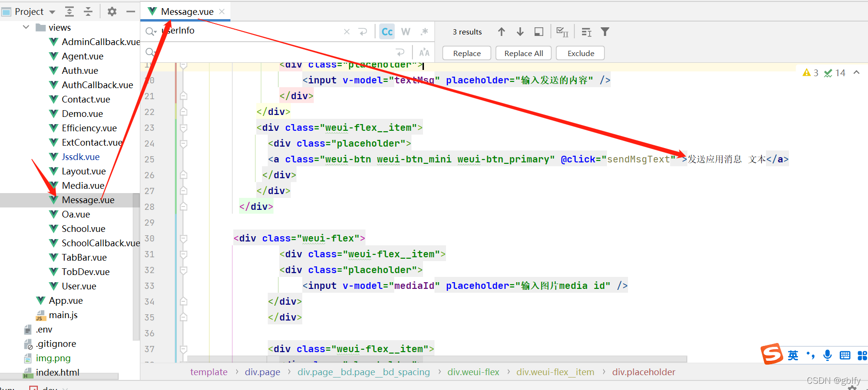Open TabBar.vue file
The width and height of the screenshot is (868, 390).
[x=84, y=257]
